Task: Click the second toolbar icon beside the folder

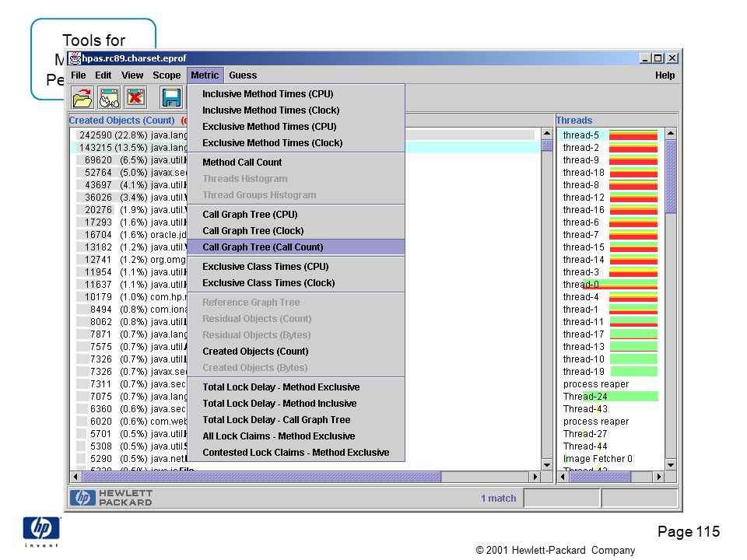Action: [x=109, y=98]
